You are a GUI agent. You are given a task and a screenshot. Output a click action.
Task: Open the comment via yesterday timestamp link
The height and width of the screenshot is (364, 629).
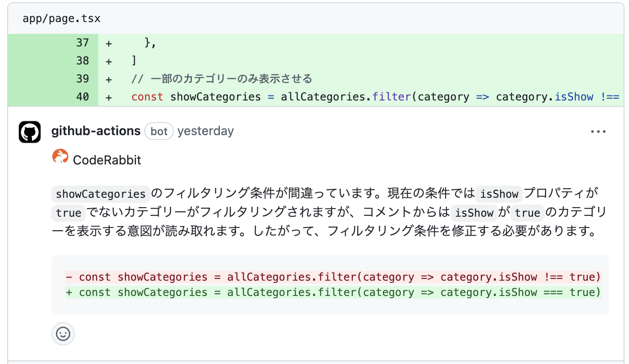point(206,131)
